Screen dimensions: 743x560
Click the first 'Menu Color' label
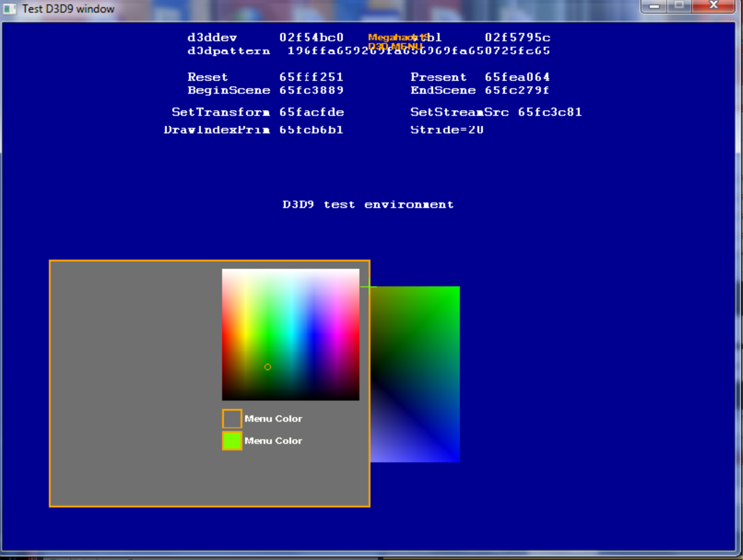(x=273, y=419)
